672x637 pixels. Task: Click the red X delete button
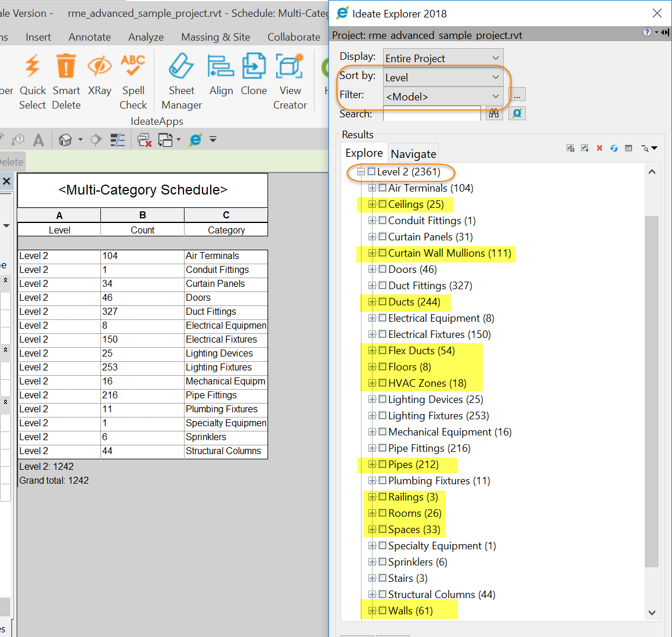pyautogui.click(x=599, y=148)
